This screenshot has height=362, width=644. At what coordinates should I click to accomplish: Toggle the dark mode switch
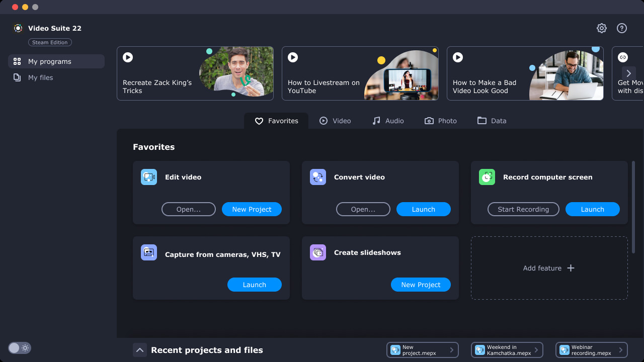19,348
